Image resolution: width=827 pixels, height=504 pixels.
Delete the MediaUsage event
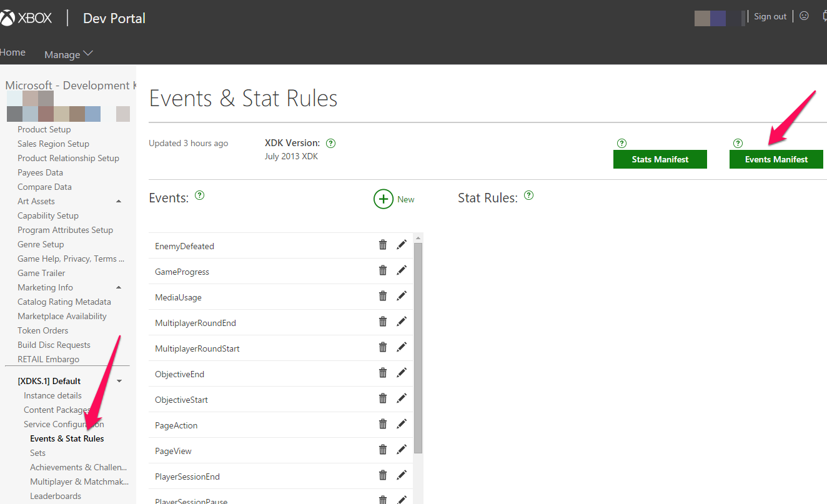(x=383, y=296)
